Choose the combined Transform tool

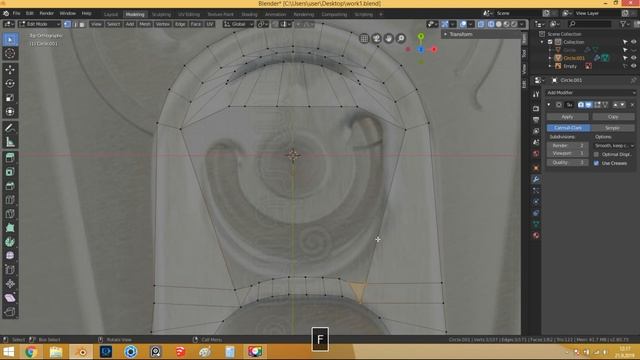10,111
